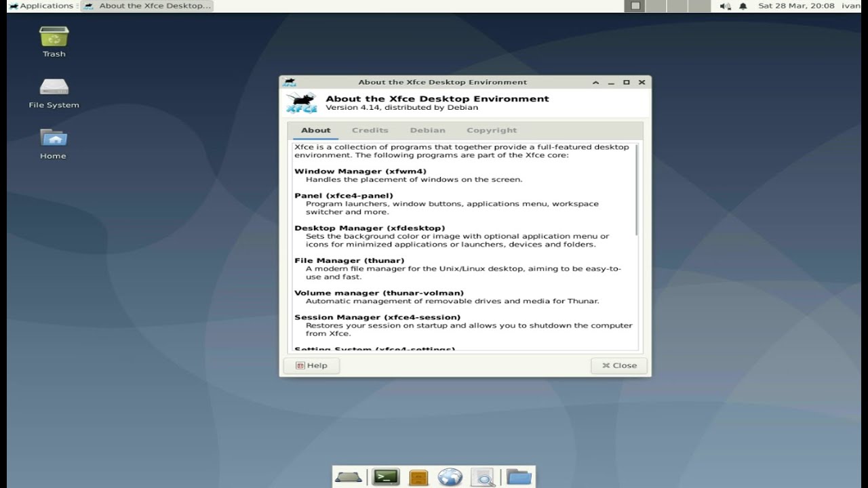Select the File System desktop icon

pos(54,93)
